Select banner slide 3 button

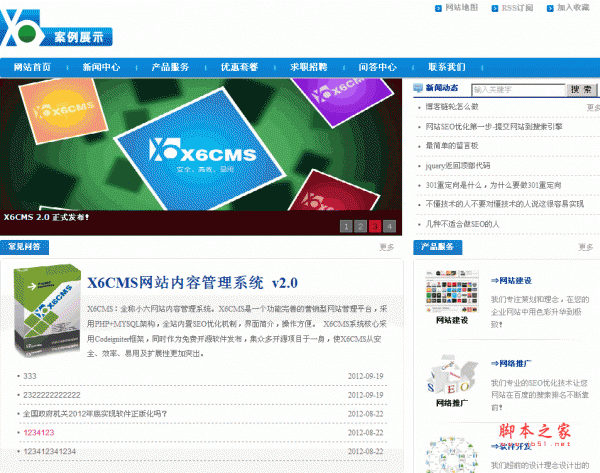pyautogui.click(x=375, y=226)
